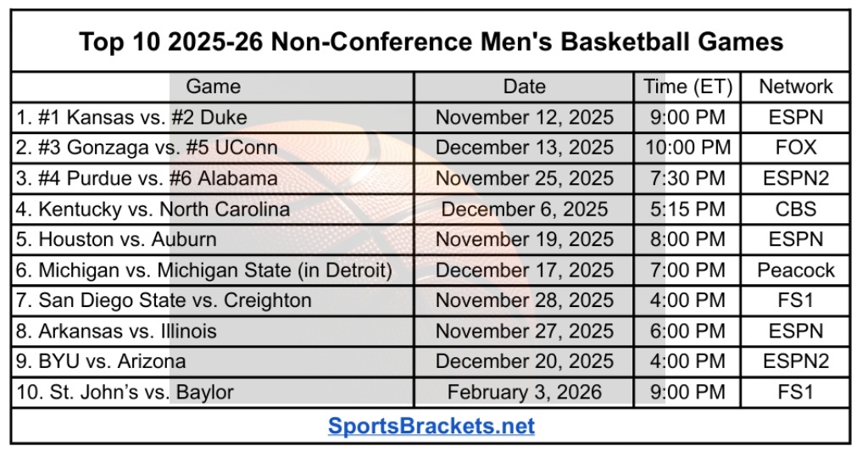Select the BYU vs. Arizona game
Screen dimensions: 868x452
(101, 361)
